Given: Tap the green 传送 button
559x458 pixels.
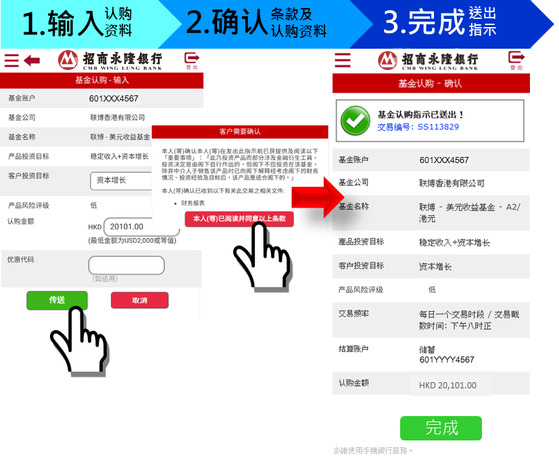Looking at the screenshot, I should 57,300.
